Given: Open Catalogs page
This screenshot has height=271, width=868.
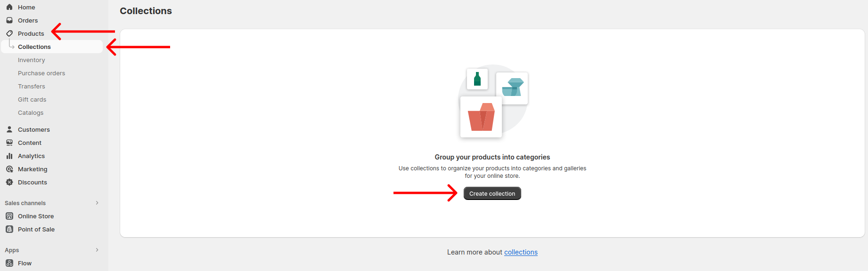Looking at the screenshot, I should [31, 112].
